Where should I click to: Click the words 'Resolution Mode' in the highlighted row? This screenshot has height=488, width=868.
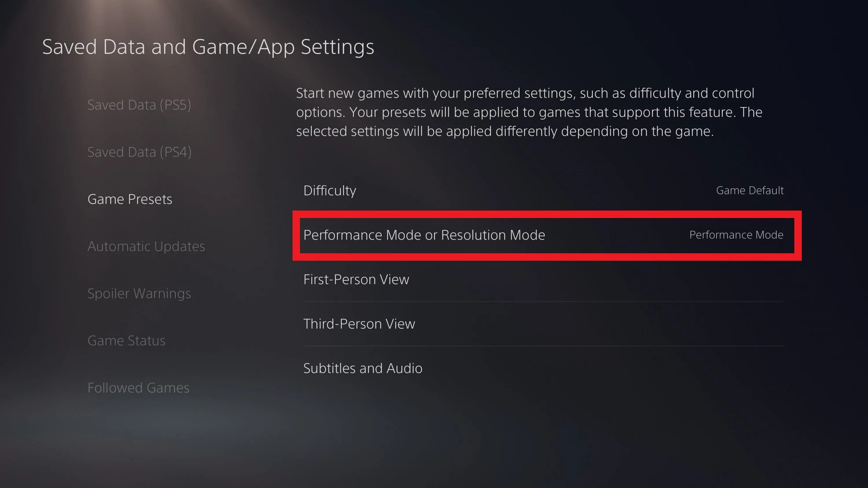[x=493, y=235]
